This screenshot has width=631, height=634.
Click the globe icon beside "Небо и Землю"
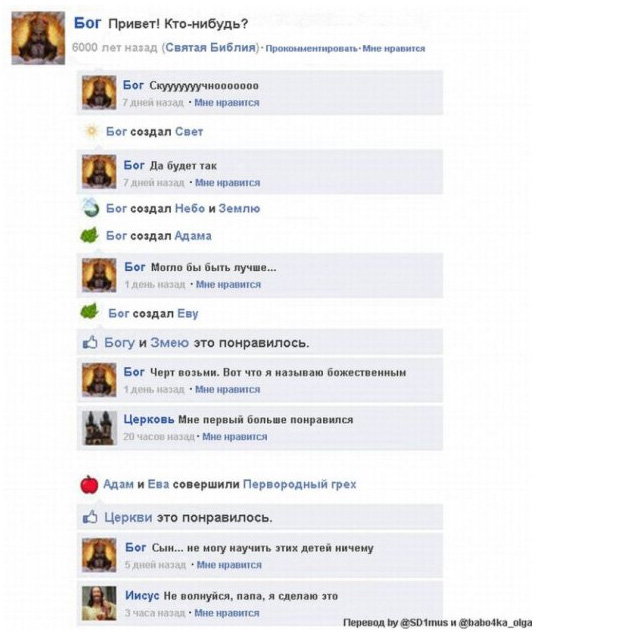pyautogui.click(x=90, y=208)
